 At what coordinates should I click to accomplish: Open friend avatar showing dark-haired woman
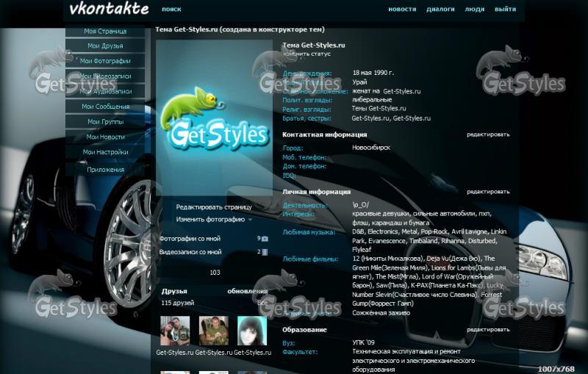(251, 331)
